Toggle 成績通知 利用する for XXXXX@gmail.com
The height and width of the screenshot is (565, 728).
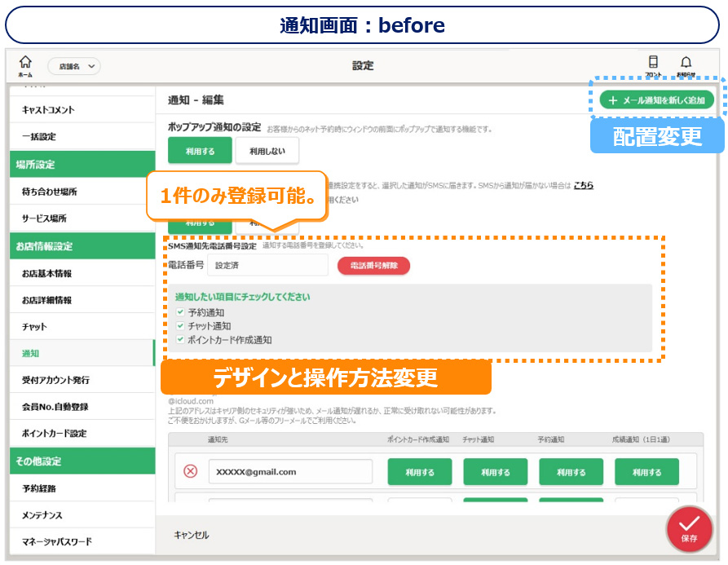(646, 471)
